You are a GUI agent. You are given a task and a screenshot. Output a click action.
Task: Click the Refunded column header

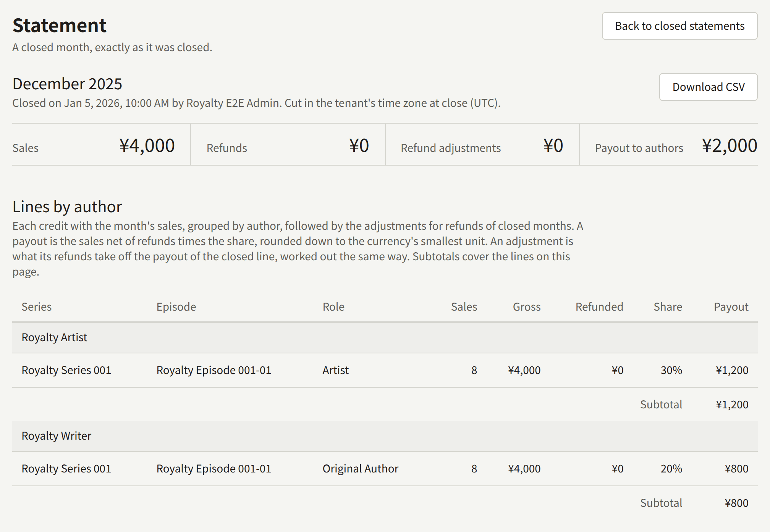(x=599, y=307)
